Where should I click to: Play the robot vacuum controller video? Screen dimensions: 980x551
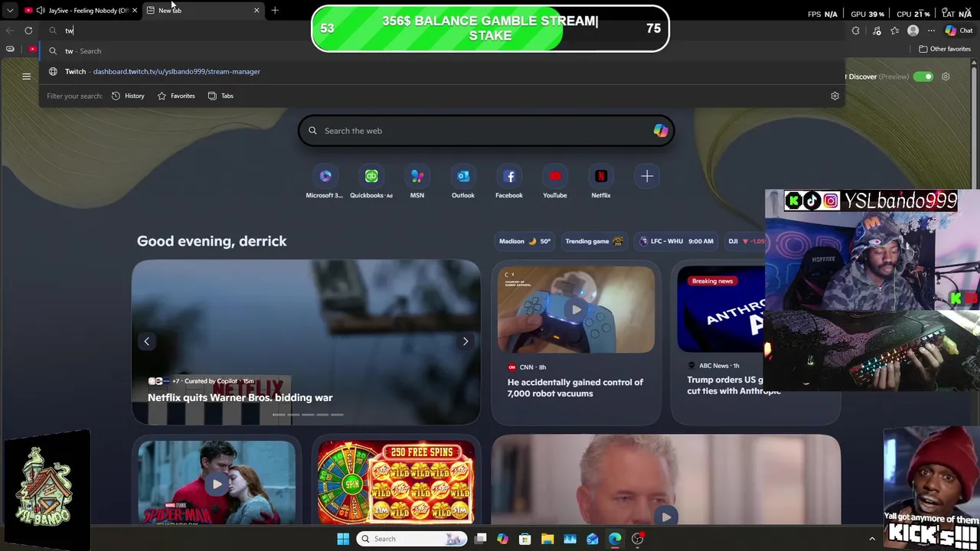(x=576, y=310)
